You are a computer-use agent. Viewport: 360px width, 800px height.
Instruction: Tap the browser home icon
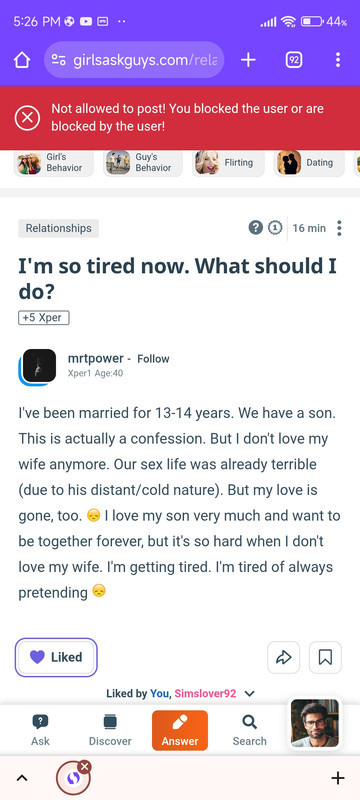(x=21, y=61)
